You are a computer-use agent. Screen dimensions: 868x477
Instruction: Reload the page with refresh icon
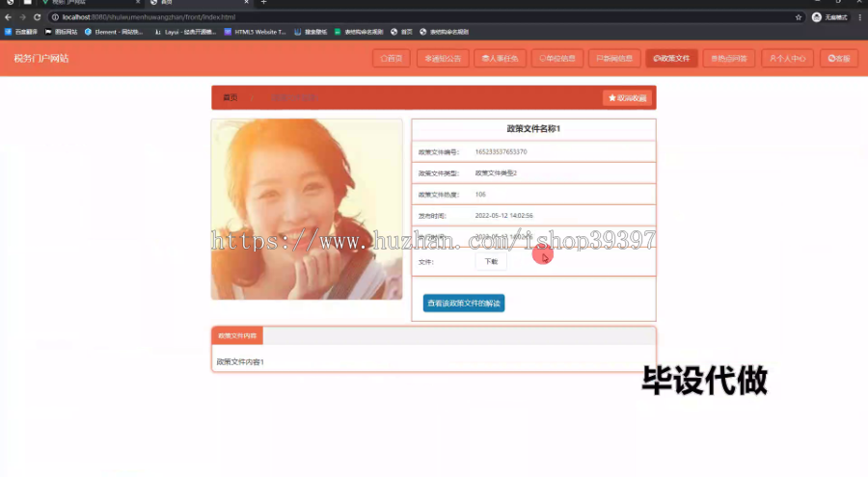point(37,17)
